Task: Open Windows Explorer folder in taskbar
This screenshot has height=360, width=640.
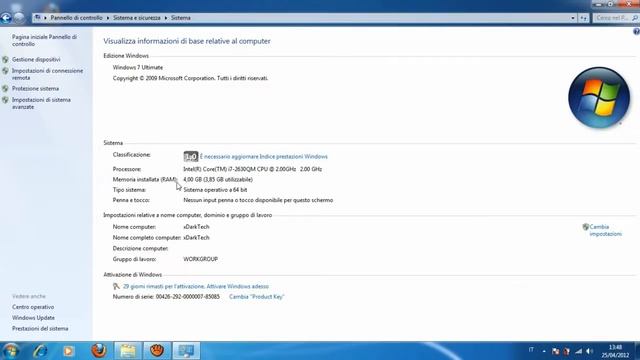Action: [x=128, y=351]
